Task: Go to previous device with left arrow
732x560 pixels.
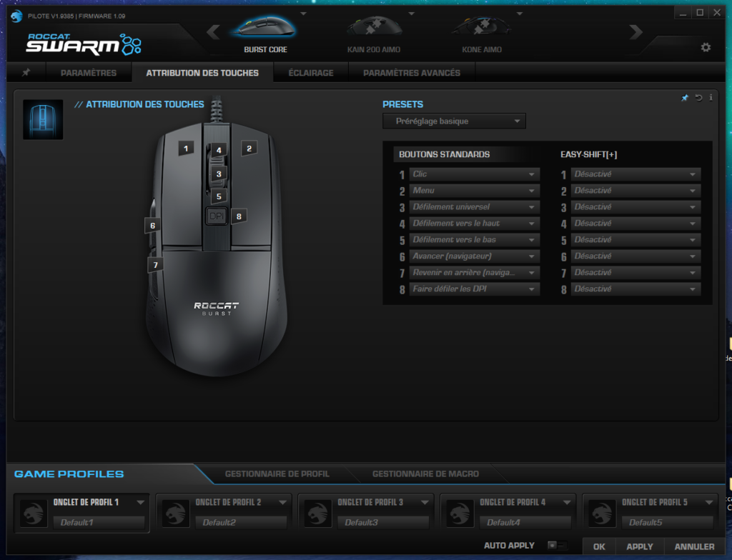Action: [x=213, y=32]
